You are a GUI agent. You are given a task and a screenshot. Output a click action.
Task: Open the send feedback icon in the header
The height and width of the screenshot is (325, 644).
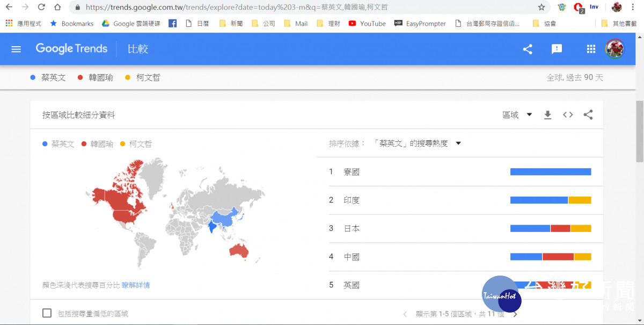[x=557, y=49]
